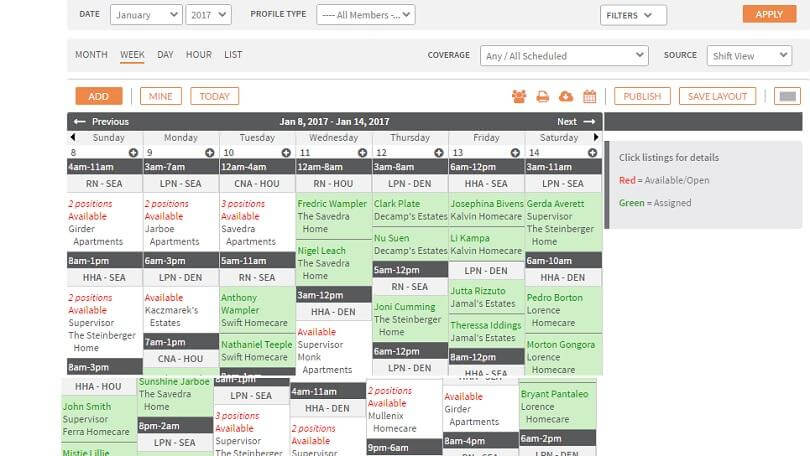Click the orange Add button
Image resolution: width=810 pixels, height=456 pixels.
click(99, 96)
